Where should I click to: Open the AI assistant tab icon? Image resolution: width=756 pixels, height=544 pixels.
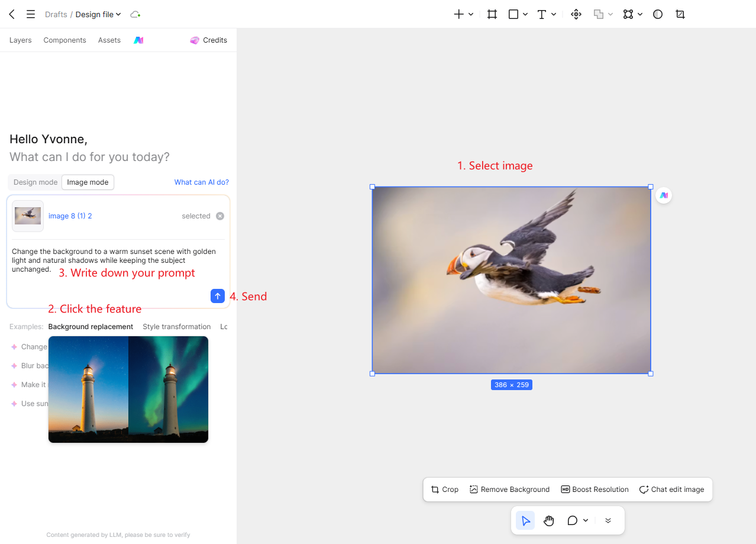tap(138, 40)
